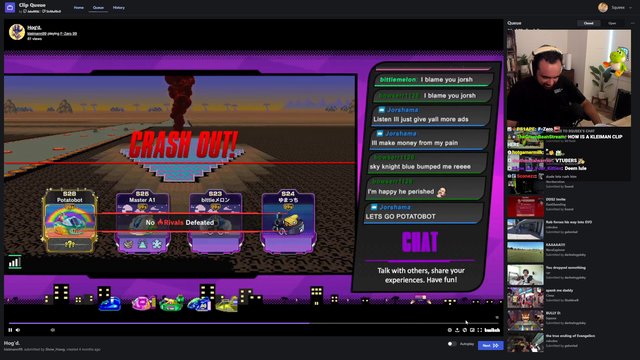The height and width of the screenshot is (360, 640).
Task: Switch to the Queue tab
Action: click(x=98, y=8)
